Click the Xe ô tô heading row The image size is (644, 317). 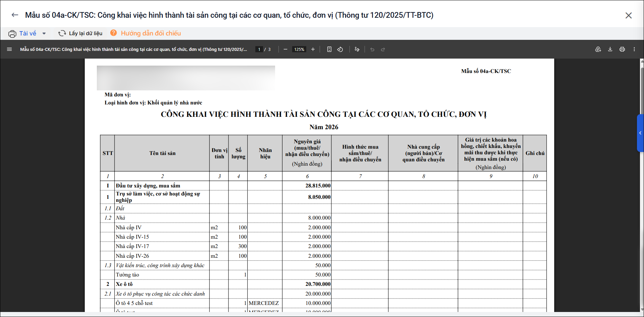pyautogui.click(x=323, y=284)
